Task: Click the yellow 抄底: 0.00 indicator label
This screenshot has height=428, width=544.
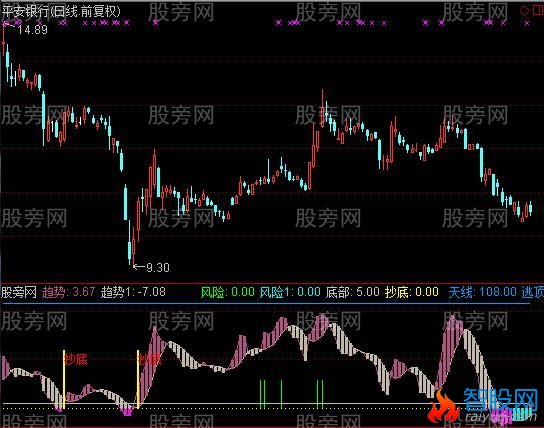Action: (x=411, y=292)
